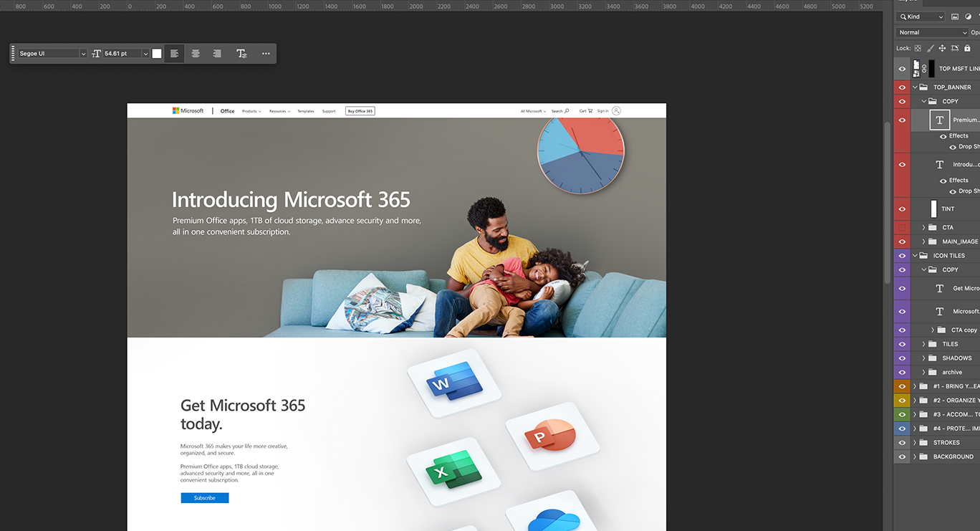980x531 pixels.
Task: Click Introducing Microsoft 365 headline on canvas
Action: [x=291, y=199]
